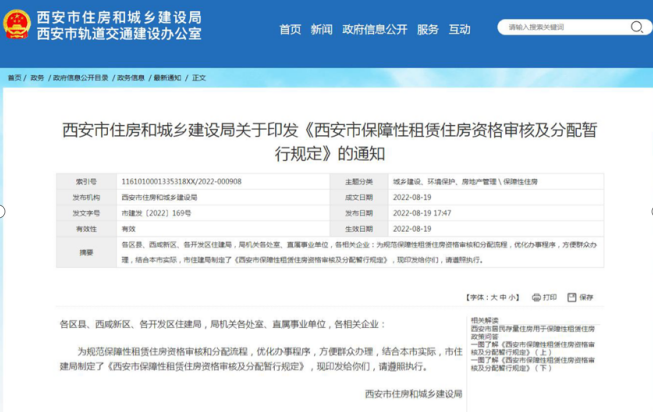Open the 新闻 navigation menu
653x412 pixels.
click(x=322, y=29)
